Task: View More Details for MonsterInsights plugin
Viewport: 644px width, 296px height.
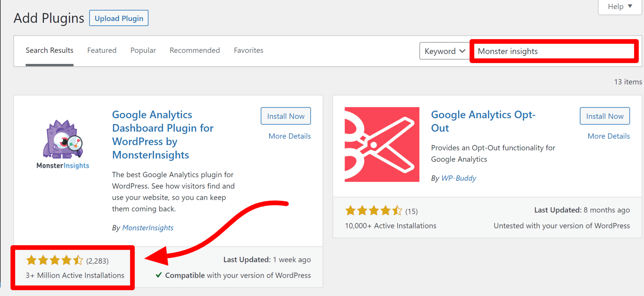Action: 290,136
